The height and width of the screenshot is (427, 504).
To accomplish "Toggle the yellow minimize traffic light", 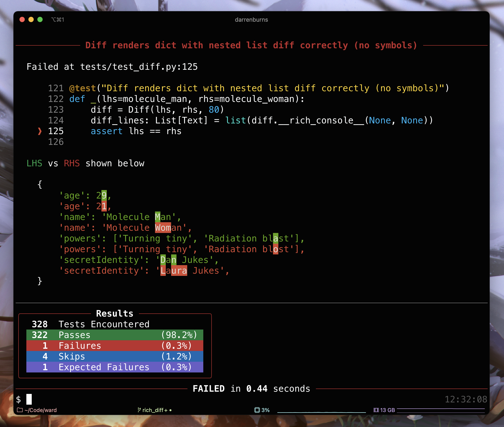I will point(31,20).
